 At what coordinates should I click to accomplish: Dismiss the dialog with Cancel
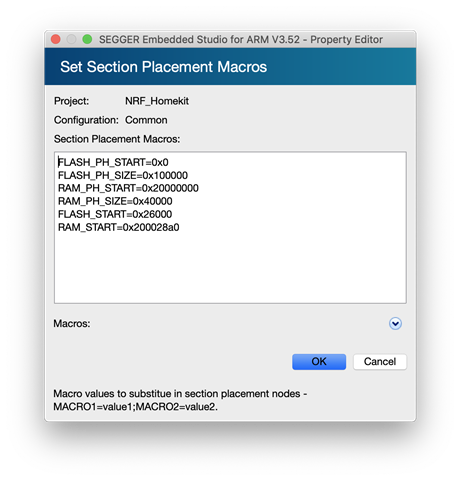coord(380,362)
